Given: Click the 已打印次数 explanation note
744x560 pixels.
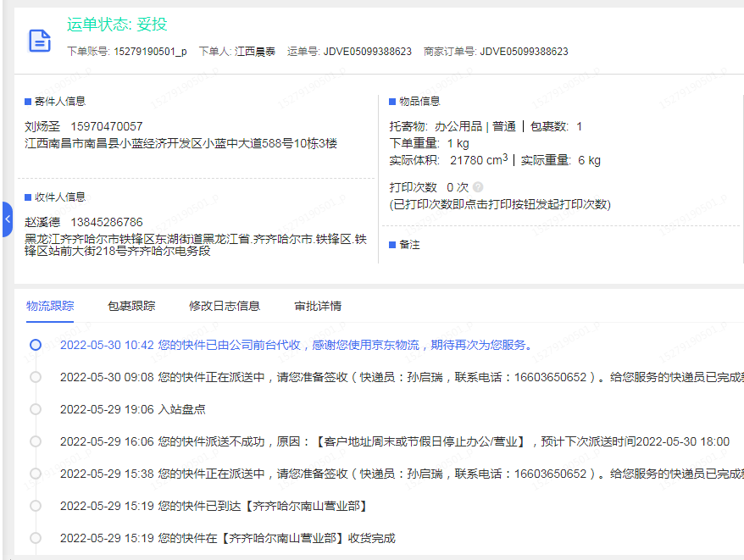Looking at the screenshot, I should point(500,204).
